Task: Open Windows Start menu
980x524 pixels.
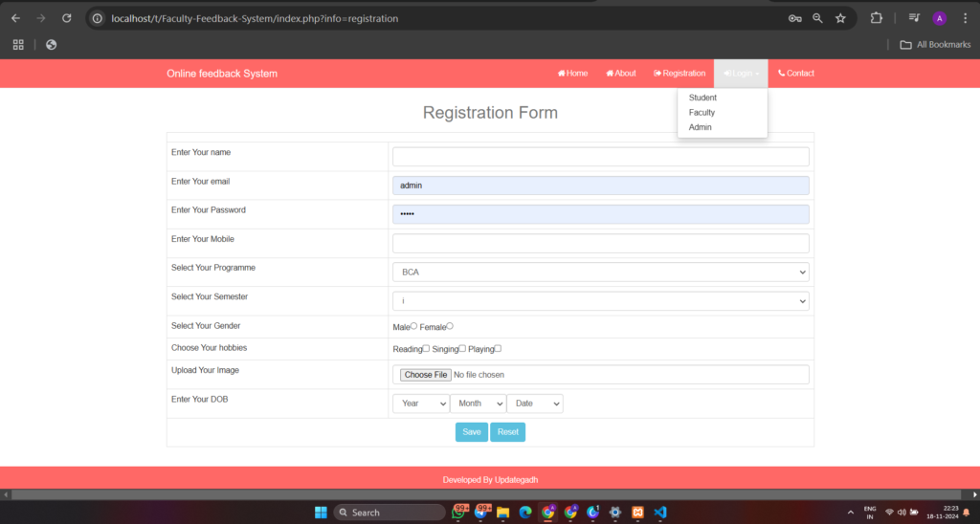Action: click(x=321, y=513)
